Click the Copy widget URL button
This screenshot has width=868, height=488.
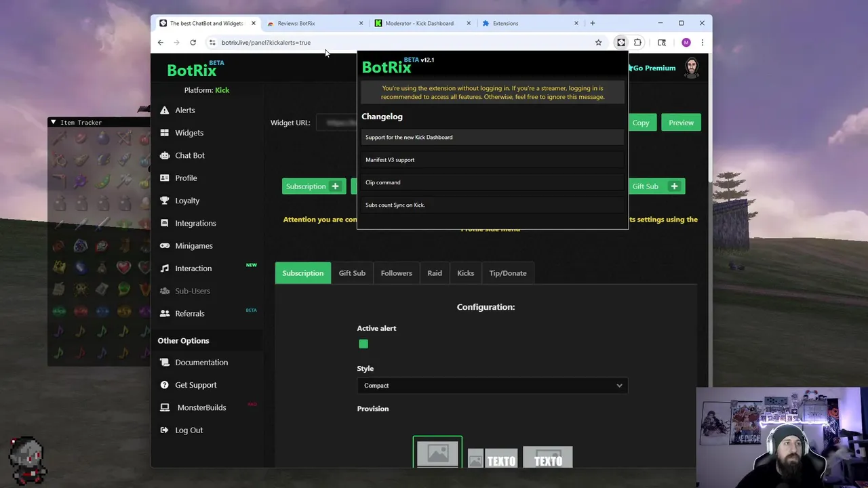click(641, 123)
